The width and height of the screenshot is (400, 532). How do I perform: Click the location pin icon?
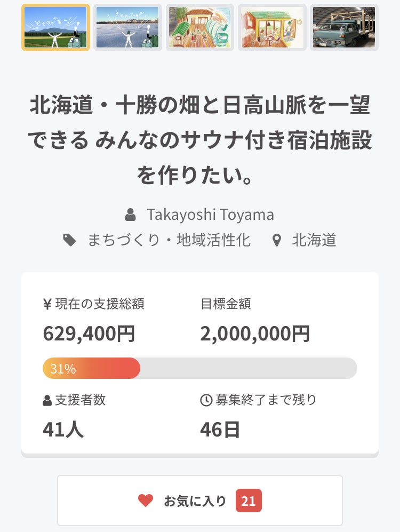(x=276, y=241)
